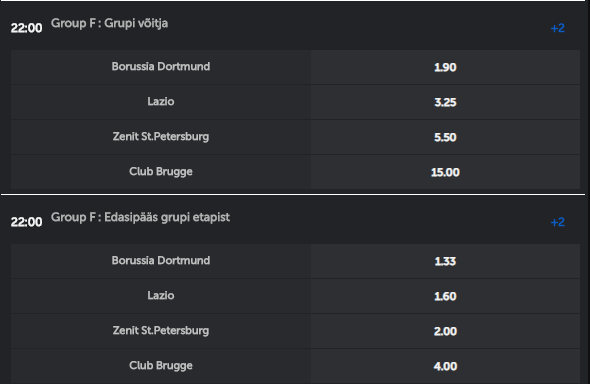Expand +2 markets for Edasipääs grupi etapist
590x384 pixels.
pyautogui.click(x=557, y=222)
